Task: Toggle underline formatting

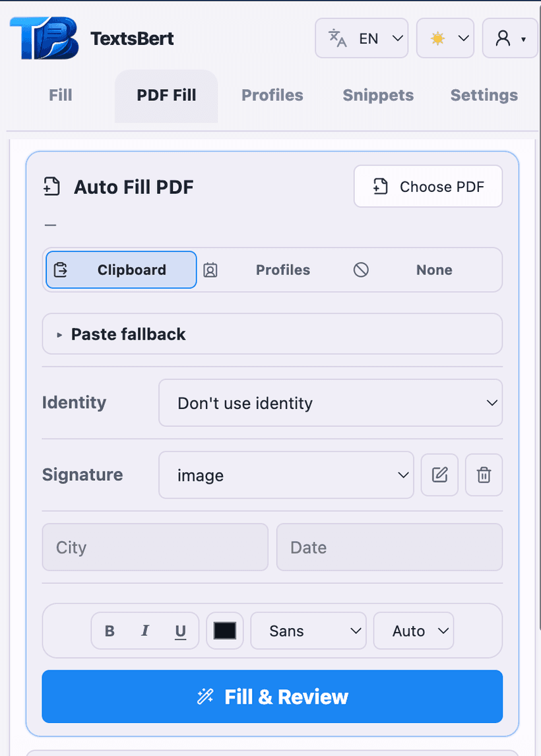Action: point(180,631)
